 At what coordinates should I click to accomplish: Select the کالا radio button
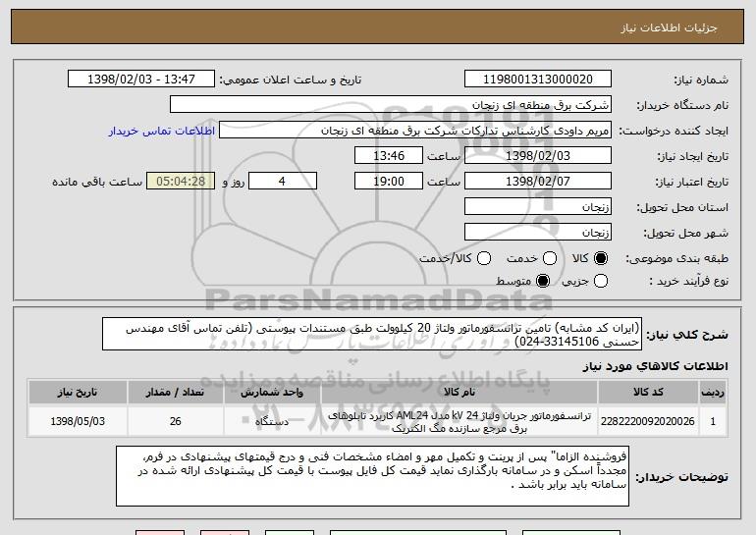(601, 258)
